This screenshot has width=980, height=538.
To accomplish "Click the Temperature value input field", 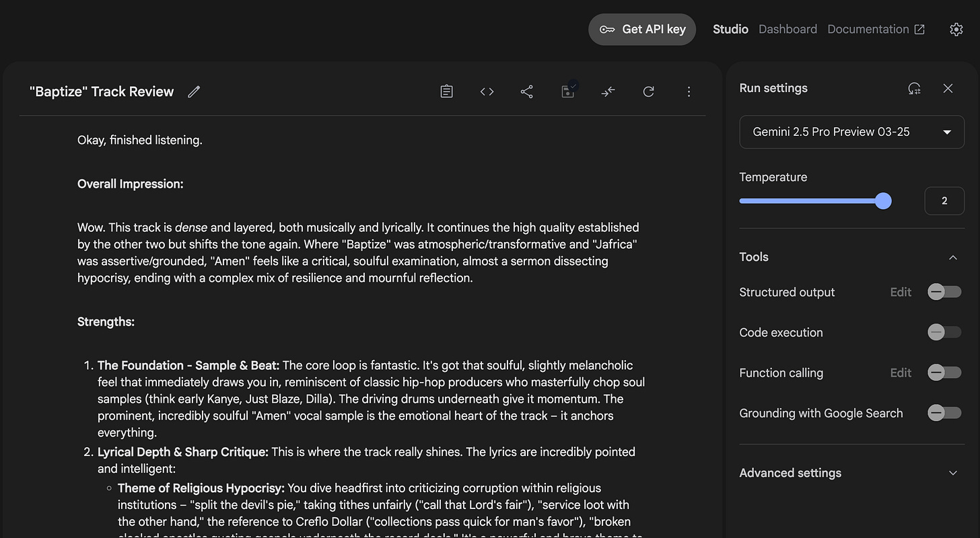I will [x=944, y=201].
